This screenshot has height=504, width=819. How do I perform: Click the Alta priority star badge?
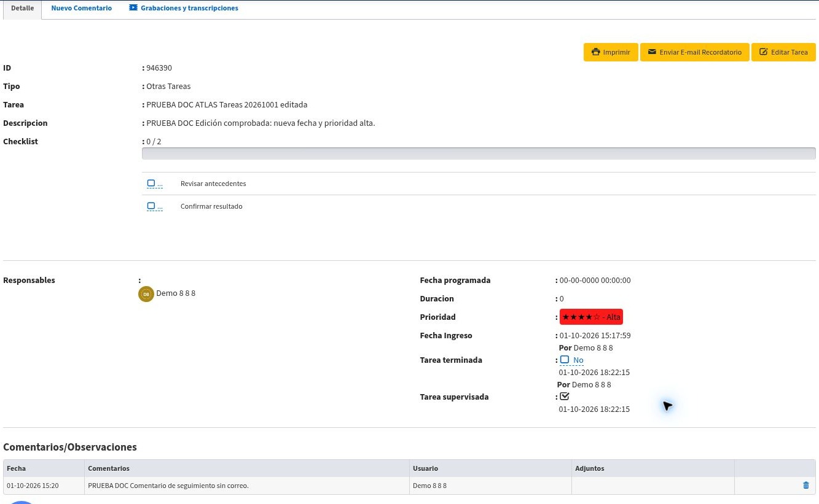click(x=591, y=317)
